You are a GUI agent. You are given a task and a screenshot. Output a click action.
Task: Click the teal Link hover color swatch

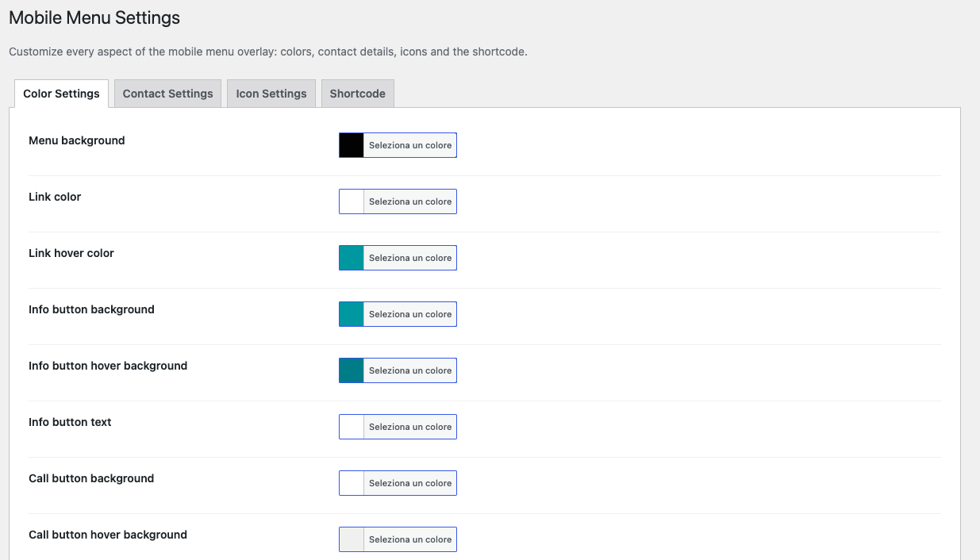click(x=352, y=258)
